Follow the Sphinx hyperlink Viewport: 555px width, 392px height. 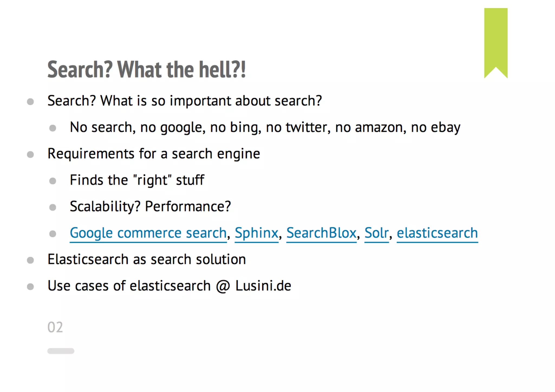click(x=256, y=233)
